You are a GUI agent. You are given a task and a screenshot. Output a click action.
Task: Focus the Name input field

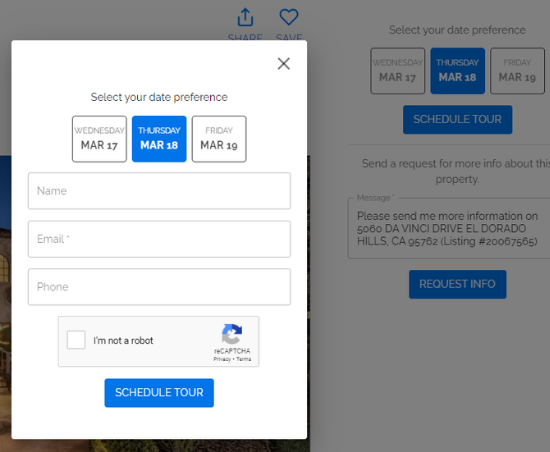[159, 191]
